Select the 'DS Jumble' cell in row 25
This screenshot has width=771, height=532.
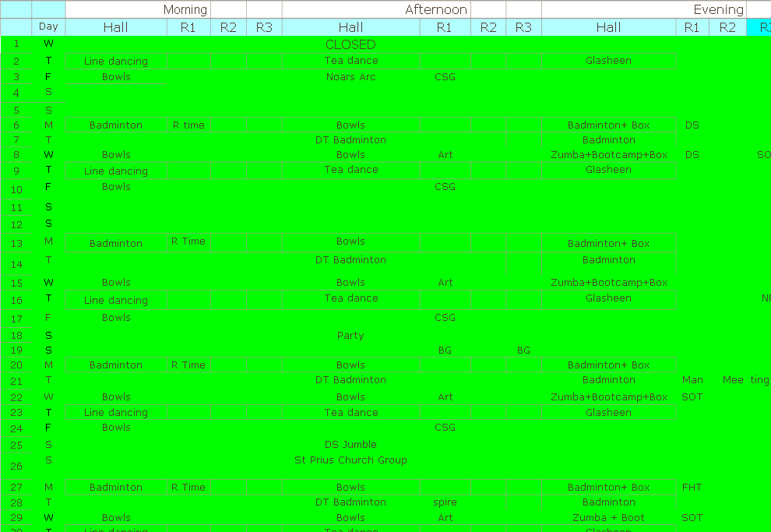point(350,445)
